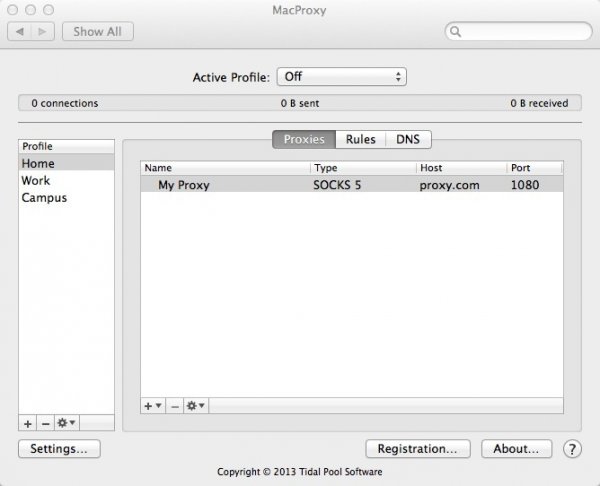Remove My Proxy using minus button
600x486 pixels.
click(175, 406)
